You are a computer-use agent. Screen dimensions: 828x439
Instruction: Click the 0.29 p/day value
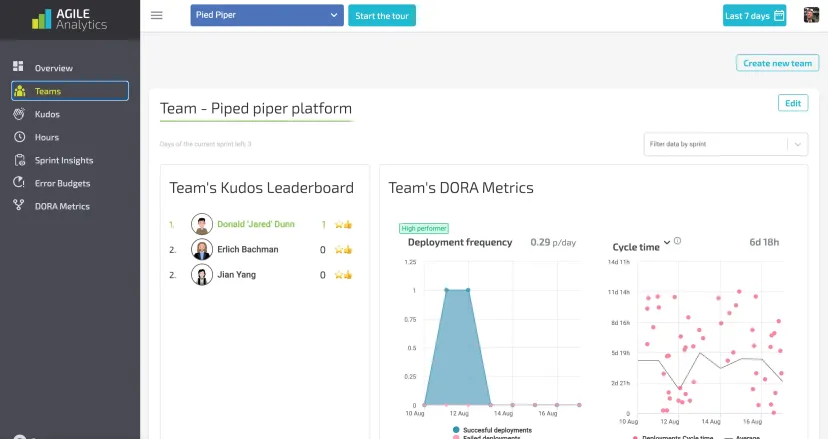pos(553,242)
